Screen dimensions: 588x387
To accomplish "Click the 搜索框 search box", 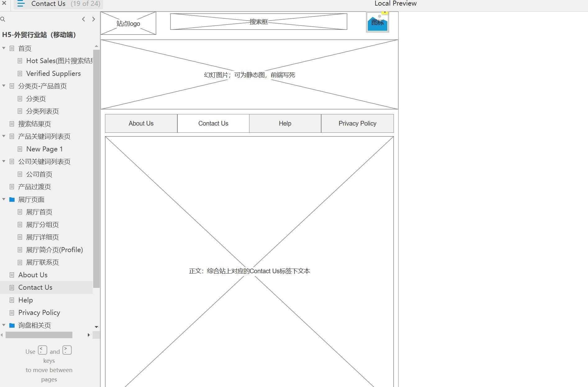I will pyautogui.click(x=258, y=22).
